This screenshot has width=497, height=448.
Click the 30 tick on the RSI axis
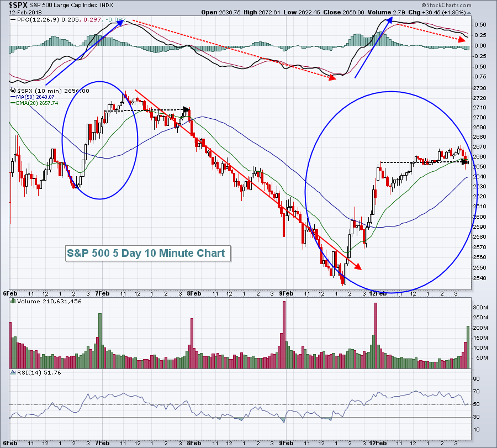pyautogui.click(x=477, y=417)
